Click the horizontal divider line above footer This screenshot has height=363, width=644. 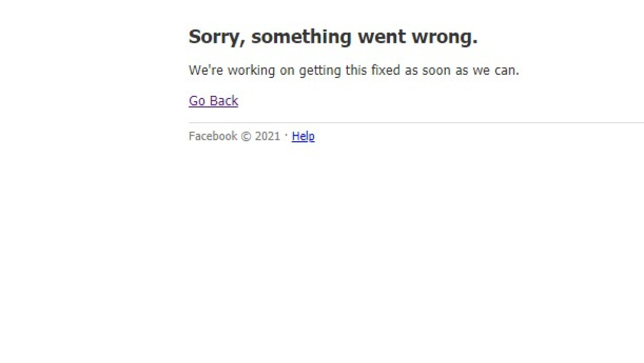[416, 123]
